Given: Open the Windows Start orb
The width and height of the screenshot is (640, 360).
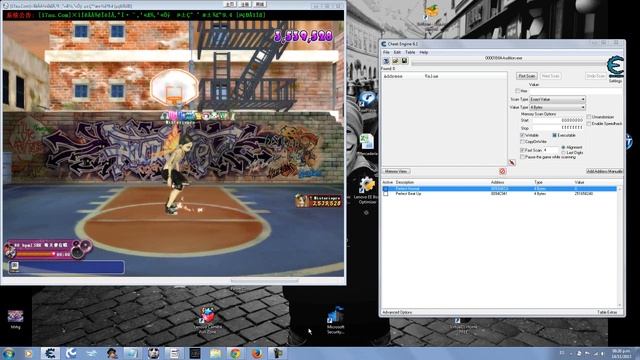Looking at the screenshot, I should pos(9,353).
